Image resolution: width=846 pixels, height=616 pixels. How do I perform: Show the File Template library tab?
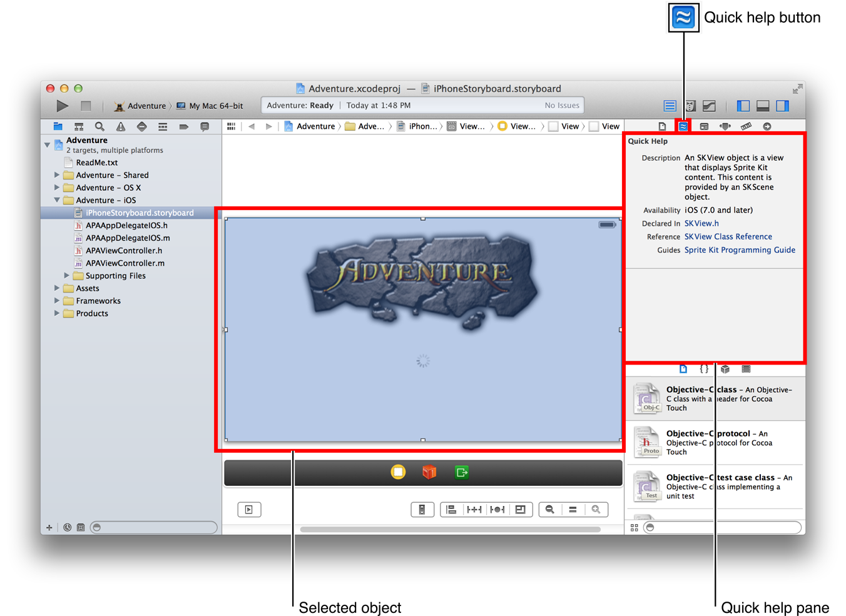[683, 369]
